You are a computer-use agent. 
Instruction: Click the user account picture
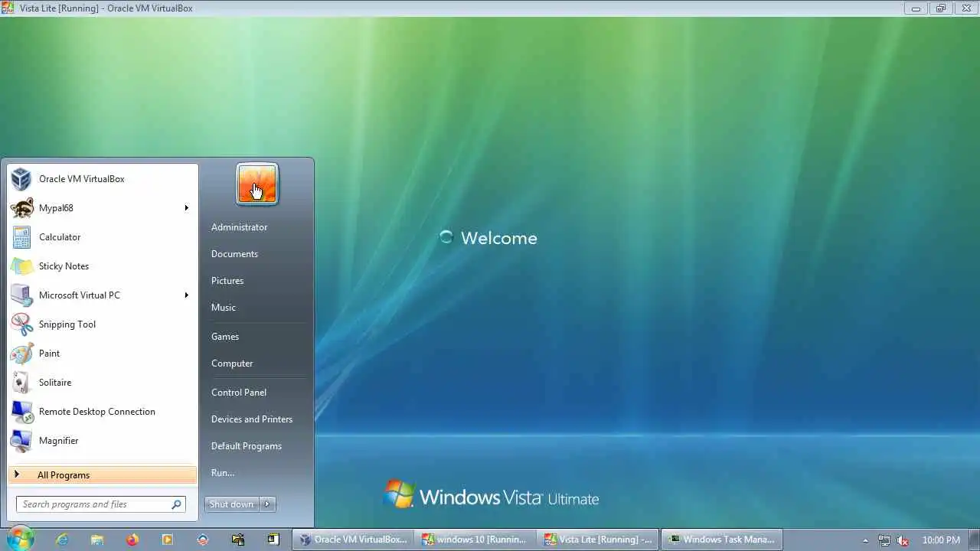257,184
